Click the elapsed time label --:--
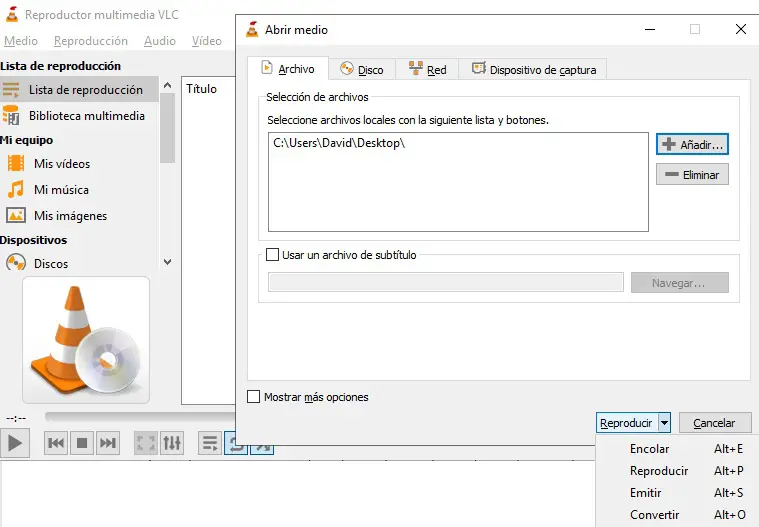The image size is (759, 527). pos(16,418)
